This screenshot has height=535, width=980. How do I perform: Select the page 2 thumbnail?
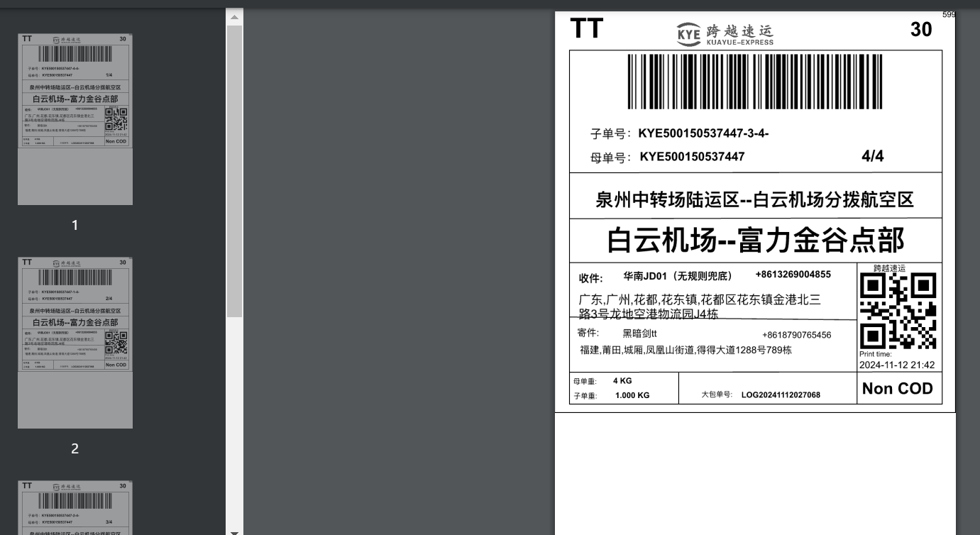(x=75, y=343)
